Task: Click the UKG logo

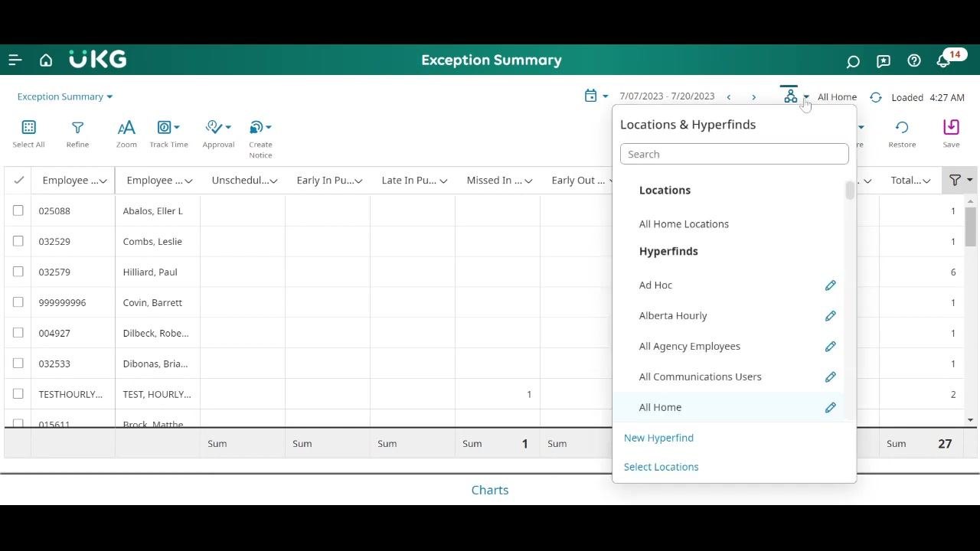Action: point(98,60)
